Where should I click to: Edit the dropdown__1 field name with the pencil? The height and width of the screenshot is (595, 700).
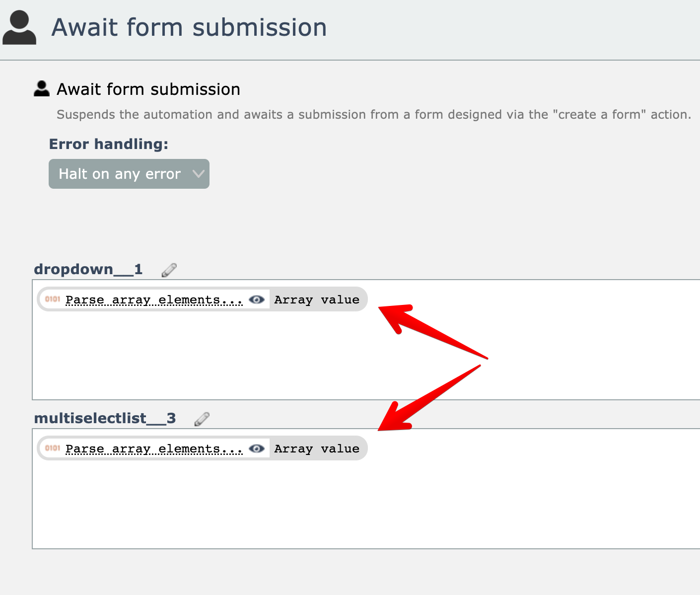pos(169,270)
